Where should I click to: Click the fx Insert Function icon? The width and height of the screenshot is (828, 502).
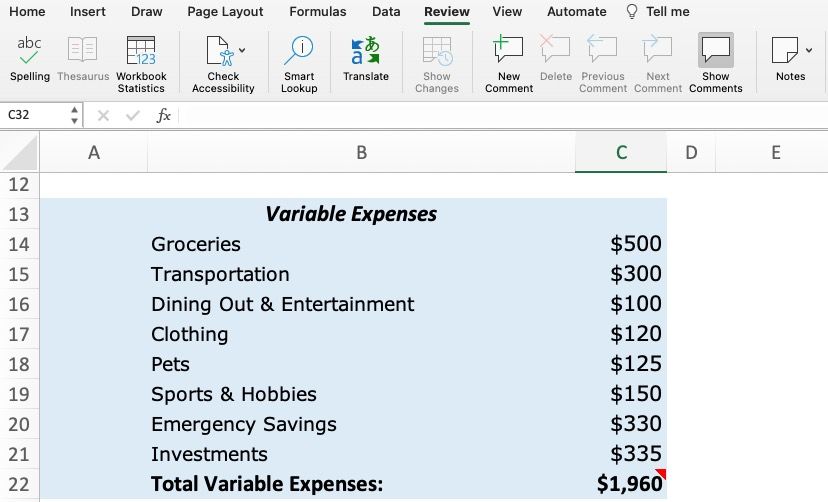click(x=163, y=115)
